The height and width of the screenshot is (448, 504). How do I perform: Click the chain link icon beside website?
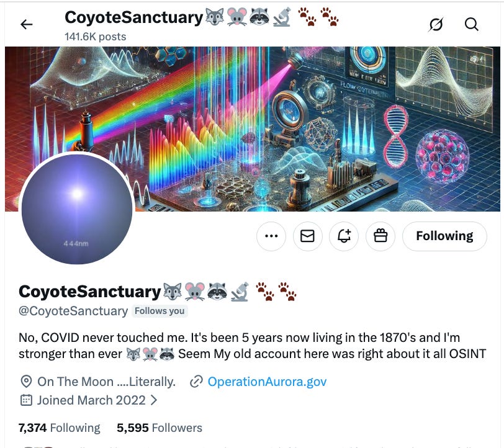pyautogui.click(x=196, y=382)
